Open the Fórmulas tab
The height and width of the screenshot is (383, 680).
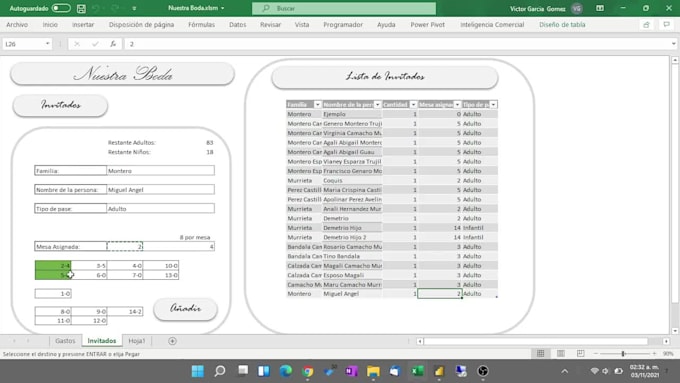click(x=201, y=25)
